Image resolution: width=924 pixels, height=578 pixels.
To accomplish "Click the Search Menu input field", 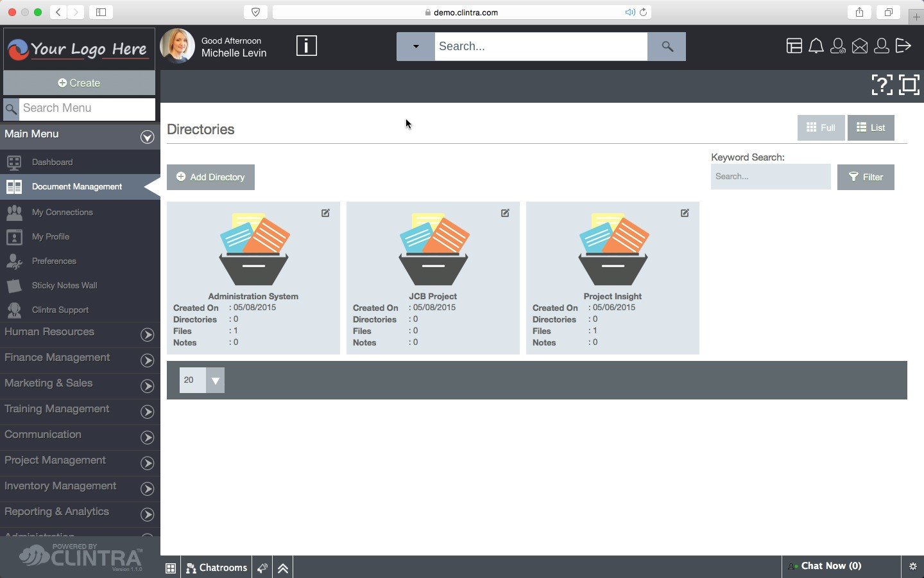I will point(87,109).
